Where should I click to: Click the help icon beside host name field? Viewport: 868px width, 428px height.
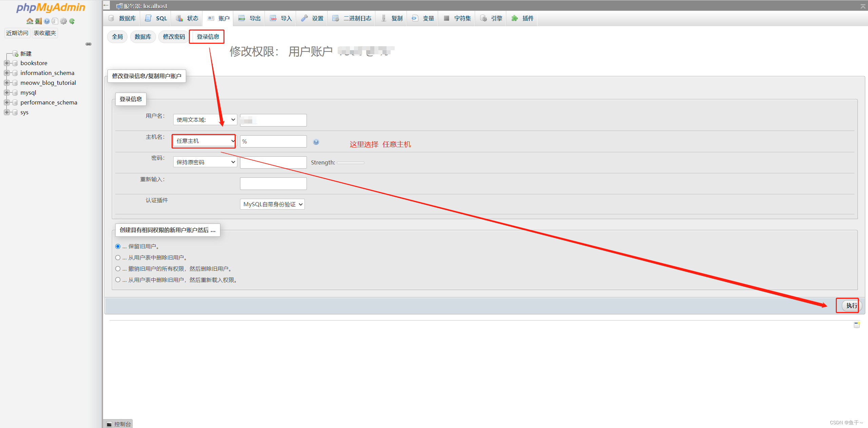[316, 142]
